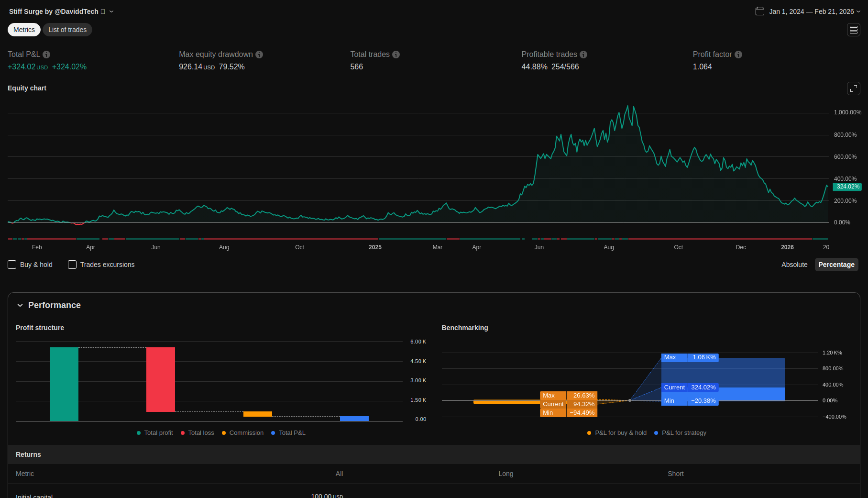Click the red Total loss bar
Viewport: 868px width, 498px height.
(x=161, y=379)
